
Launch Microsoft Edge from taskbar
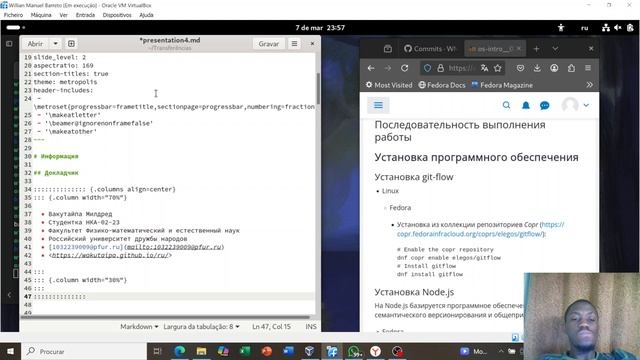[x=180, y=351]
